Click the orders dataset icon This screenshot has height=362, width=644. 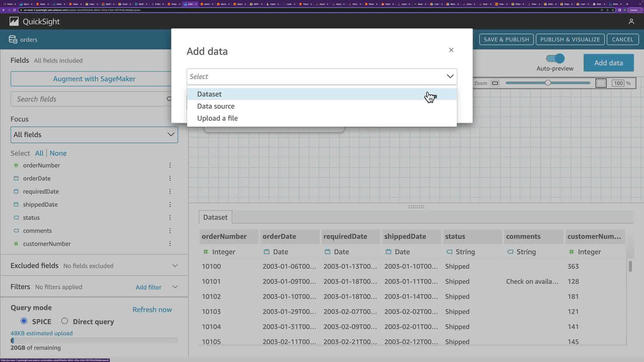point(13,40)
